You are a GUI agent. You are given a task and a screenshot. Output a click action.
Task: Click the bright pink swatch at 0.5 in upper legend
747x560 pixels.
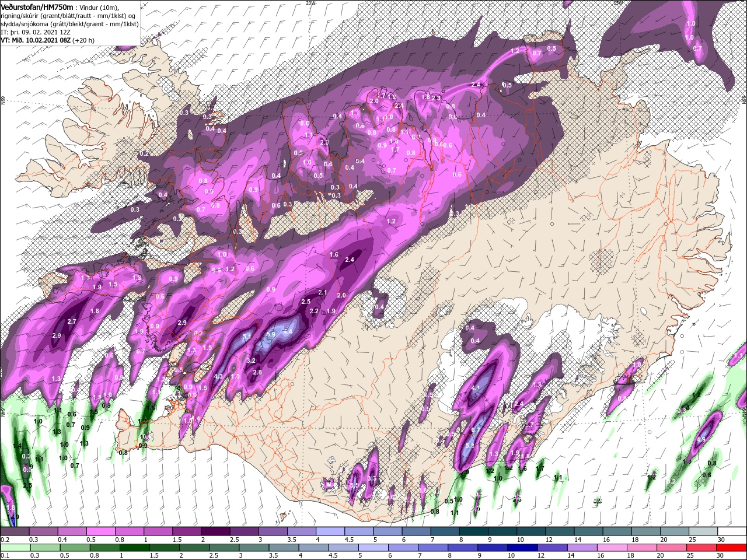100,531
